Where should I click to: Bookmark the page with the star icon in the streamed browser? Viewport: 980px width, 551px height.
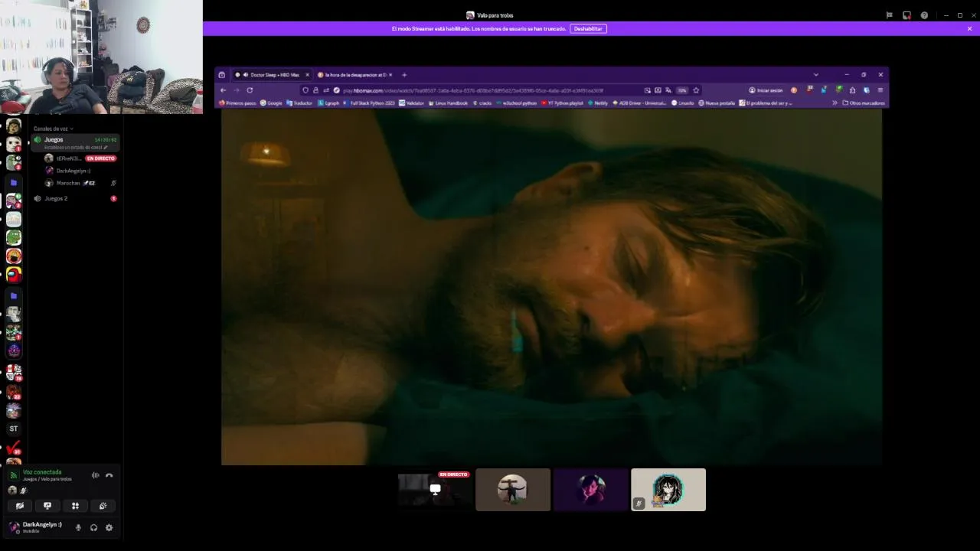(x=696, y=90)
